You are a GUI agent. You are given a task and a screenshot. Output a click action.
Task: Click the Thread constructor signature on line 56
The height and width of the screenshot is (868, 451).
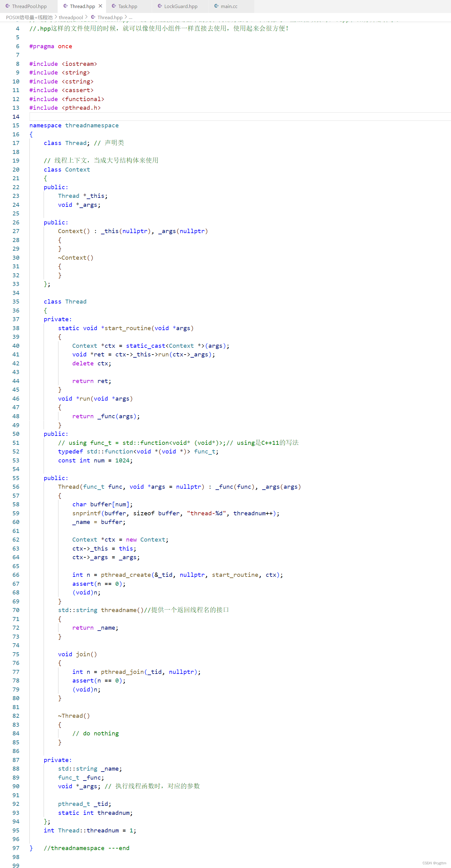179,487
